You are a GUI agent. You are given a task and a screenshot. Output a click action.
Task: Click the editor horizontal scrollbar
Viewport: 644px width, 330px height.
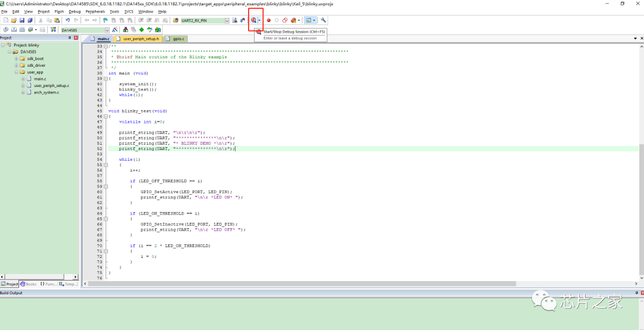302,284
